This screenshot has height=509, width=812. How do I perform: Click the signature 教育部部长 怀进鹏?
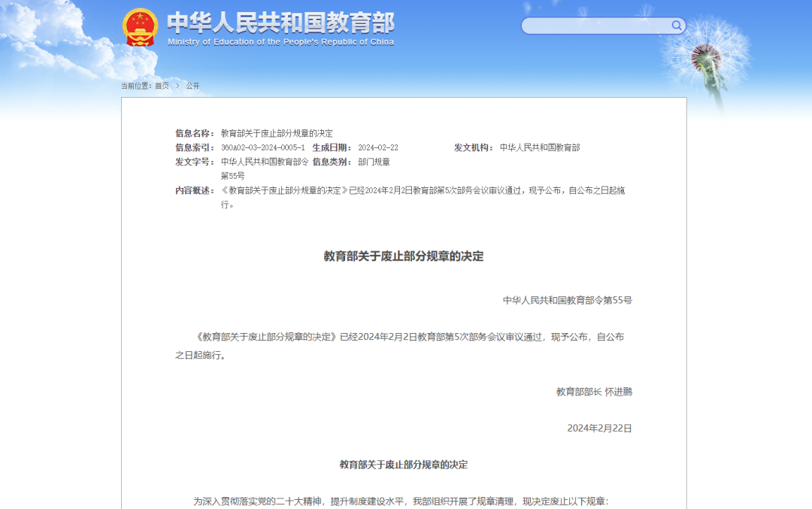593,391
